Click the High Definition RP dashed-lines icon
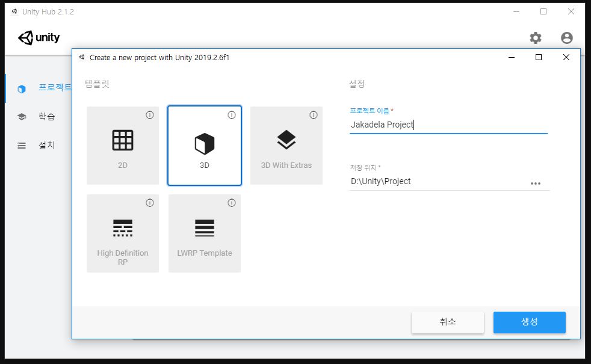Screen dimensions: 591x364 [x=123, y=227]
